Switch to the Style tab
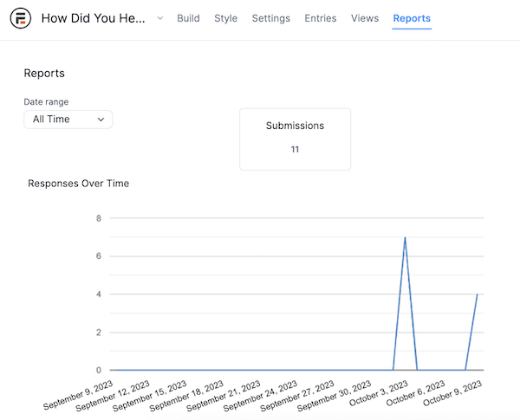 pos(226,18)
